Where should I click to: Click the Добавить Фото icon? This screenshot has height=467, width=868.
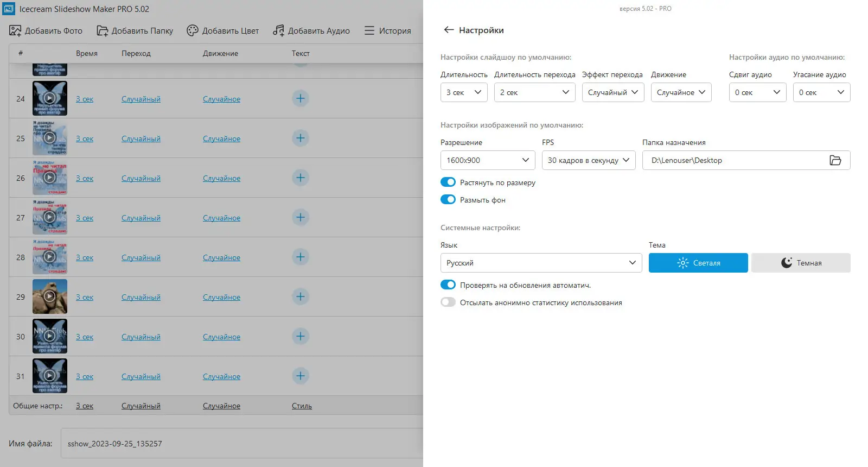pos(15,31)
